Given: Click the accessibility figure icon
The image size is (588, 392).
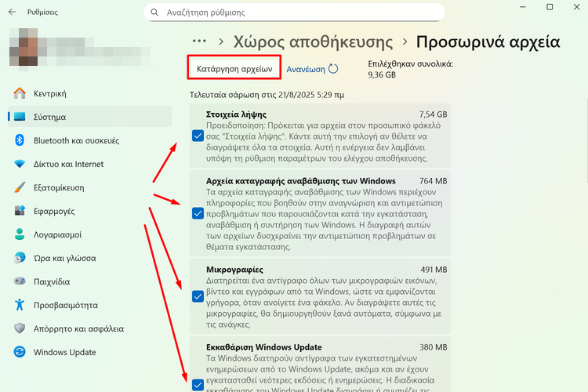Looking at the screenshot, I should pyautogui.click(x=20, y=305).
